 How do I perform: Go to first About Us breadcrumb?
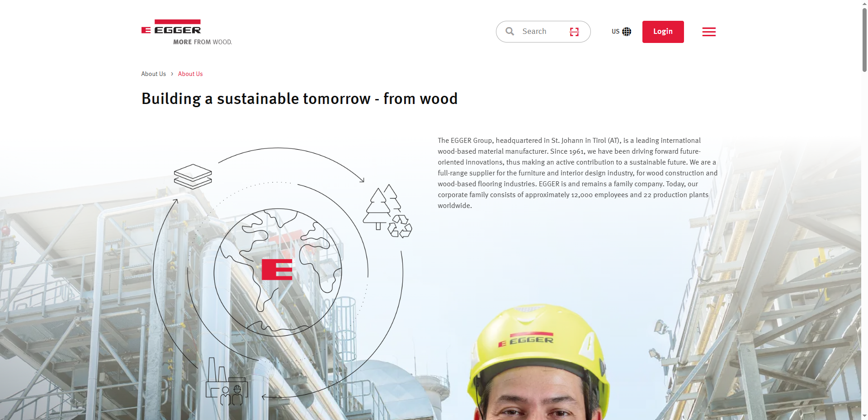(x=153, y=74)
